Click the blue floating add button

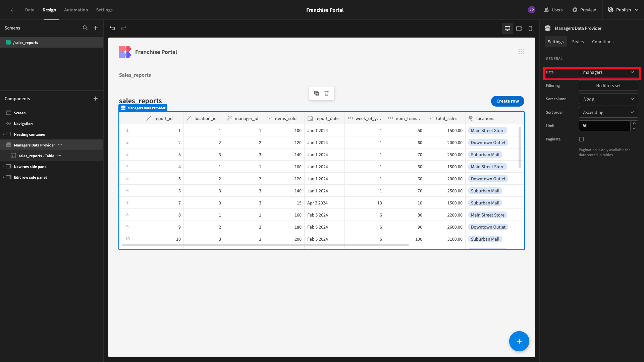[519, 341]
